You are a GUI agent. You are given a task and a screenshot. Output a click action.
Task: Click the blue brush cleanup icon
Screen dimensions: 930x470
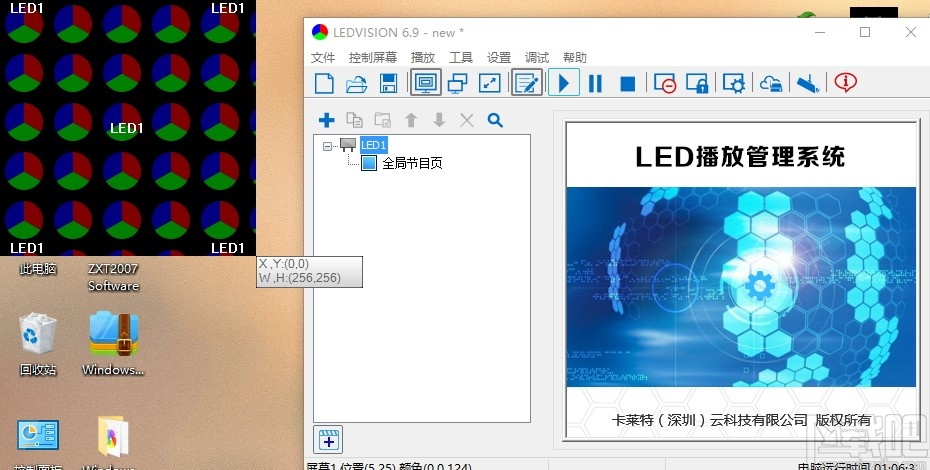point(807,83)
